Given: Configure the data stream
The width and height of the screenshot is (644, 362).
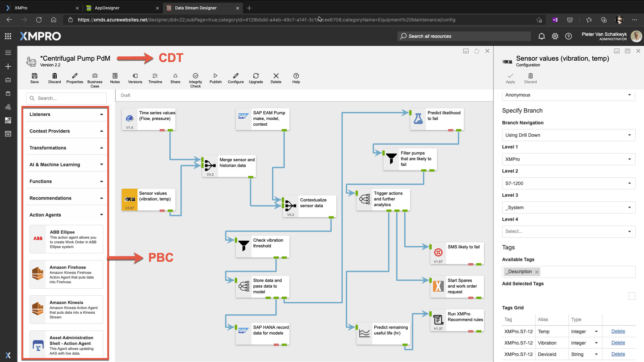Looking at the screenshot, I should [x=235, y=78].
